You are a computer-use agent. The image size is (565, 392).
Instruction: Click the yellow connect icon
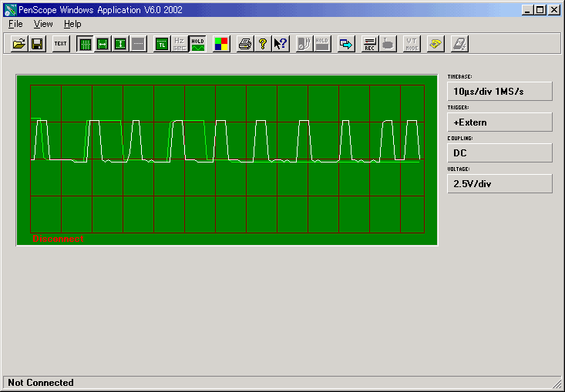pos(436,44)
